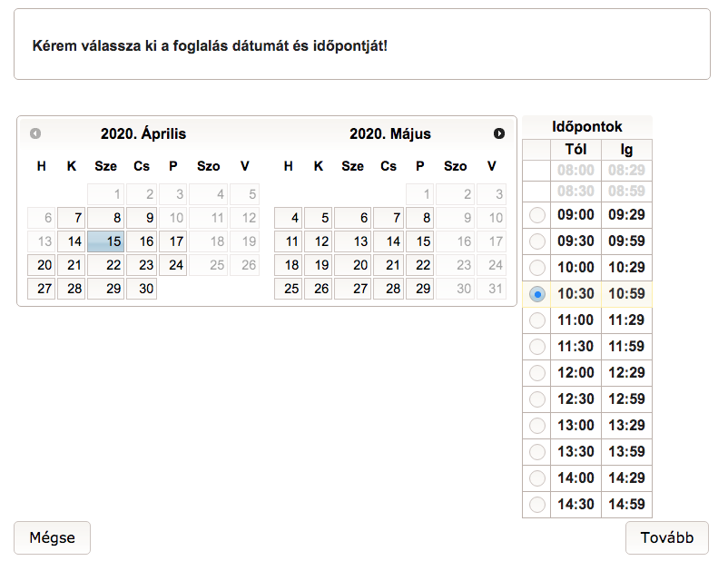Click the Tól column header

576,150
